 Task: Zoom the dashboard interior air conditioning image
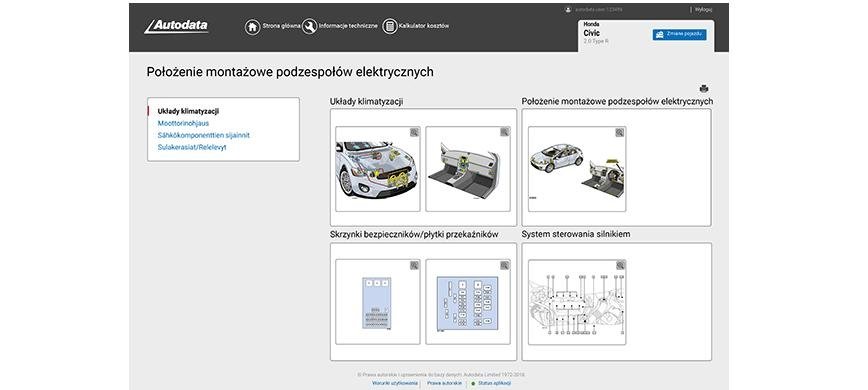pos(504,132)
